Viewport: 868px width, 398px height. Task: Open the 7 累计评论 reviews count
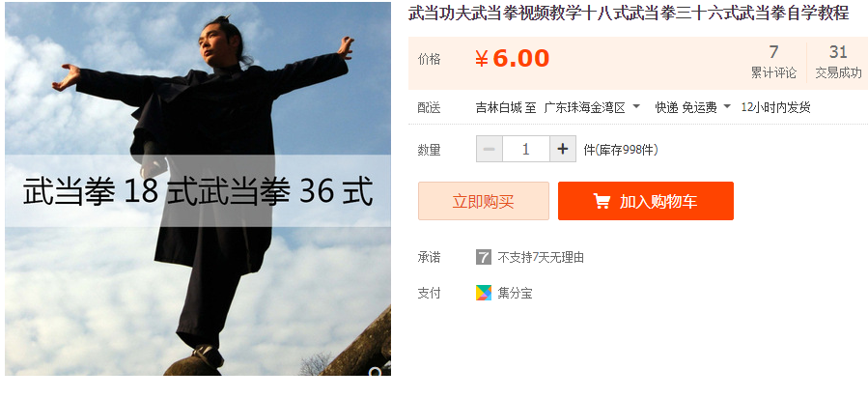[x=773, y=62]
